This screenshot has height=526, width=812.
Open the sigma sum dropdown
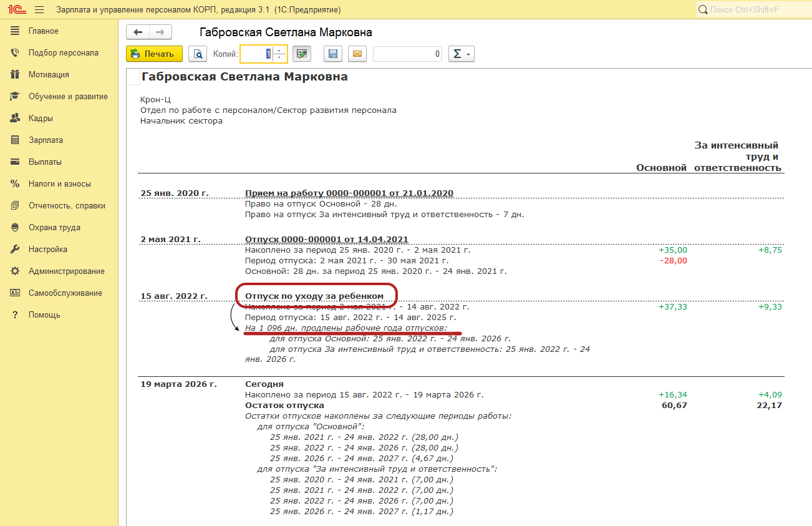click(x=461, y=54)
